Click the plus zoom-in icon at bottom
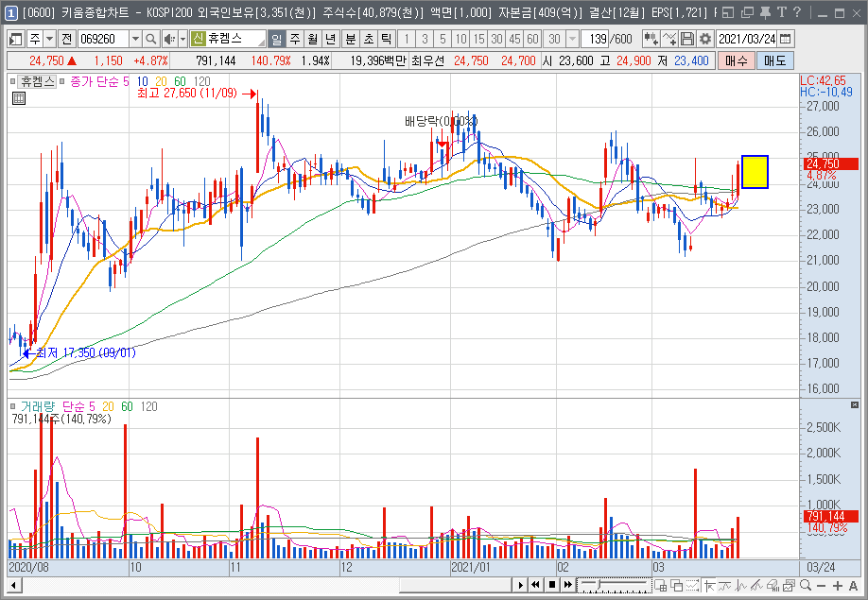 point(838,585)
